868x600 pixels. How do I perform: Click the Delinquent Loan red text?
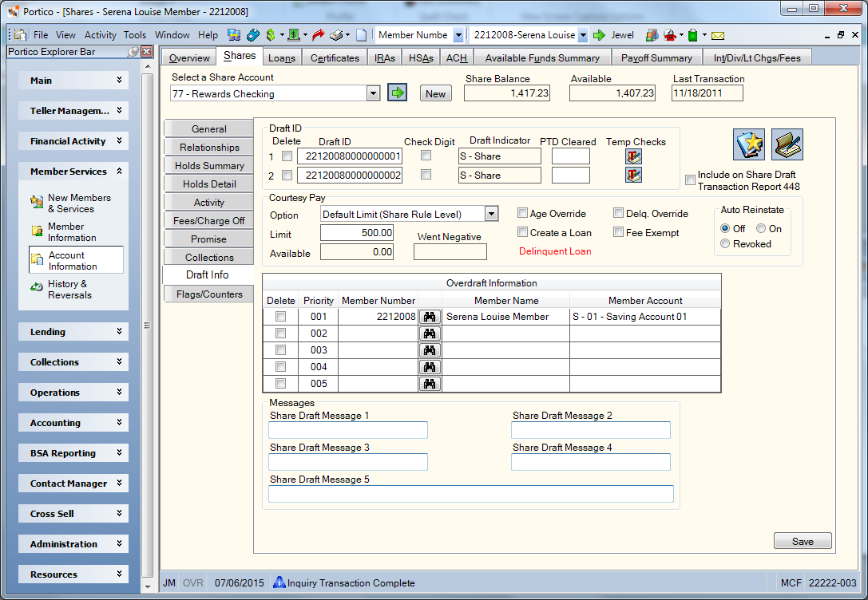point(555,251)
